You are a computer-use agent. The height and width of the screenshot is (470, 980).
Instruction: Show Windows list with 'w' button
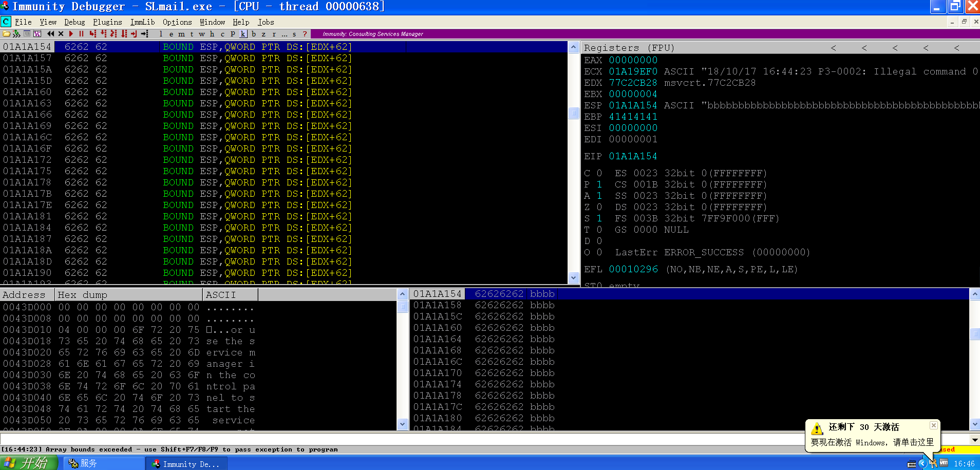(x=202, y=34)
